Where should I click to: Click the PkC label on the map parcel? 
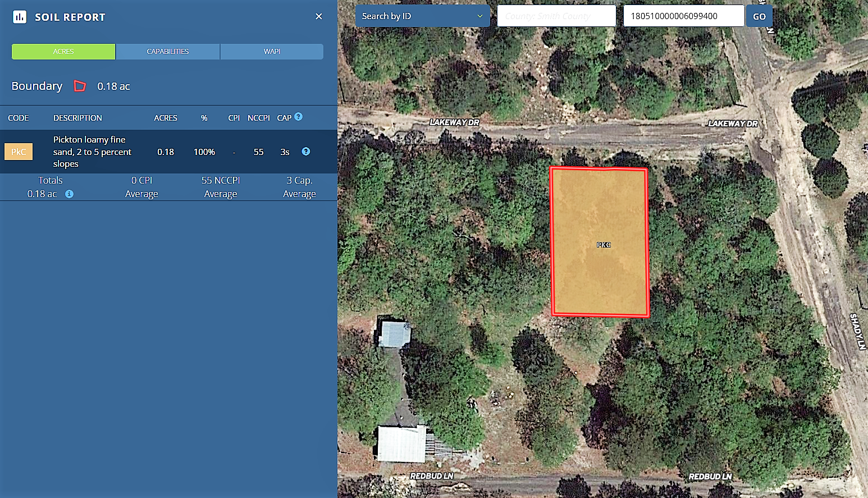point(604,245)
